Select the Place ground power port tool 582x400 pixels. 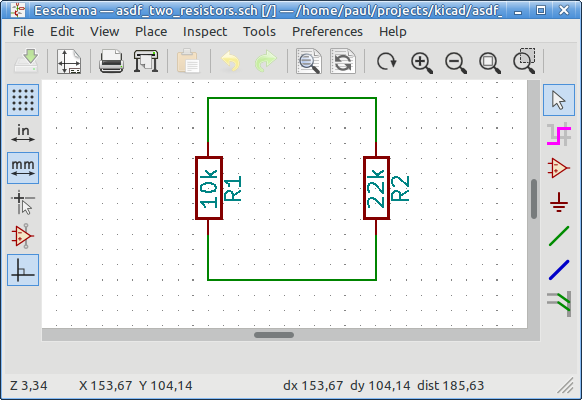point(559,202)
